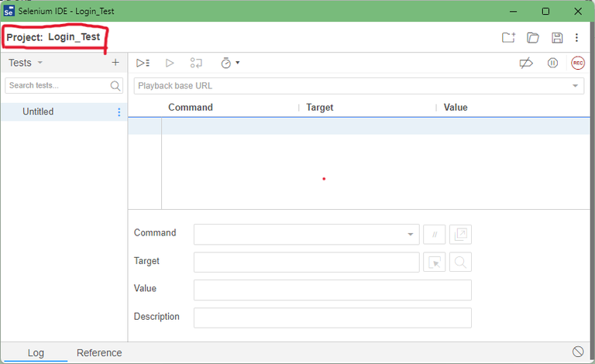The width and height of the screenshot is (595, 364).
Task: Select the Log tab
Action: click(x=36, y=353)
